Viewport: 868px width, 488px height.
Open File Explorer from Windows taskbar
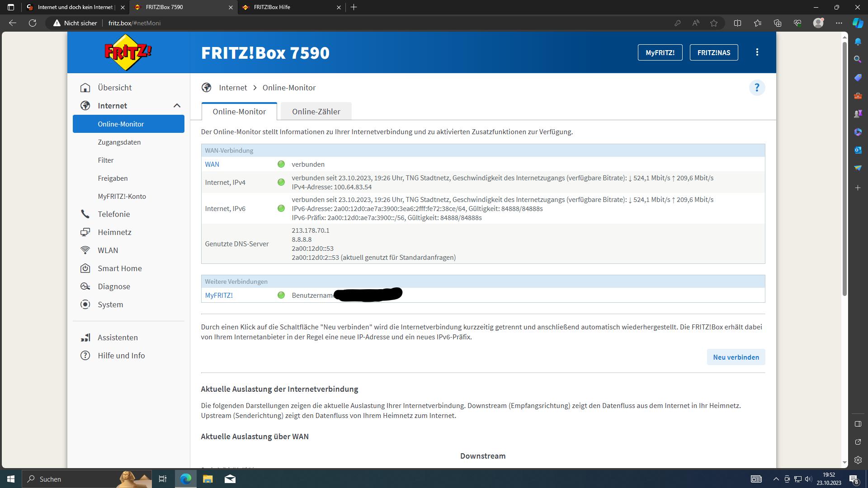point(208,479)
